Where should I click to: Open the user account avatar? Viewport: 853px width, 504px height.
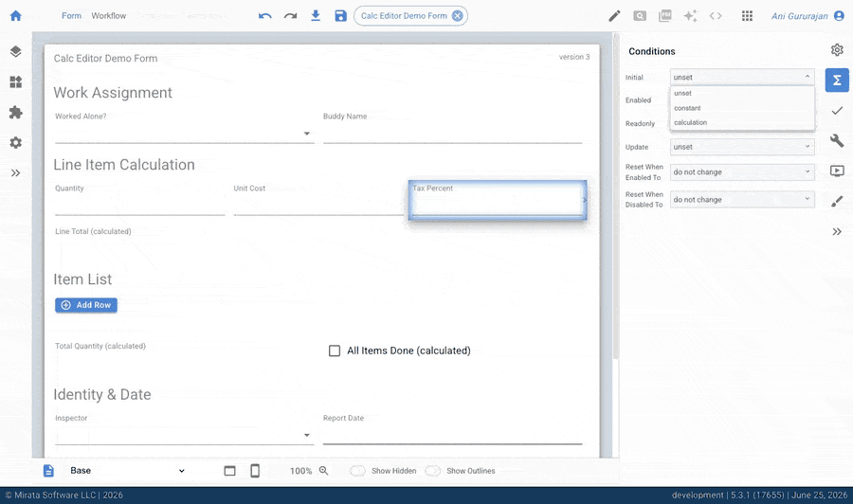tap(840, 16)
